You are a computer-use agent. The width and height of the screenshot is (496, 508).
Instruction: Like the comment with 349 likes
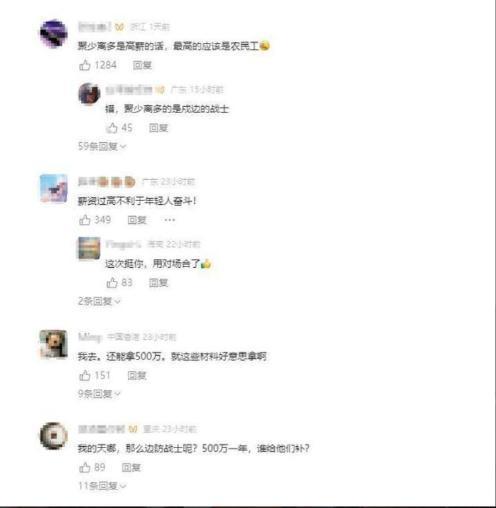click(x=85, y=220)
